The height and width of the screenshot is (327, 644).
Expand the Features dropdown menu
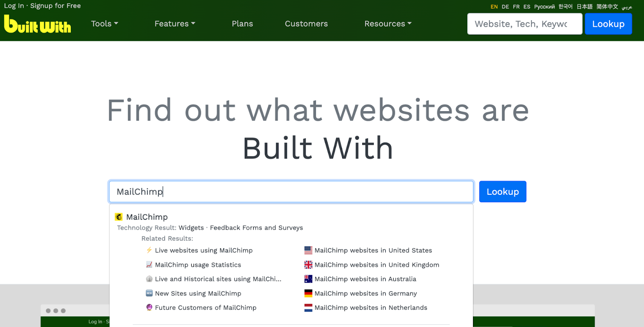175,24
